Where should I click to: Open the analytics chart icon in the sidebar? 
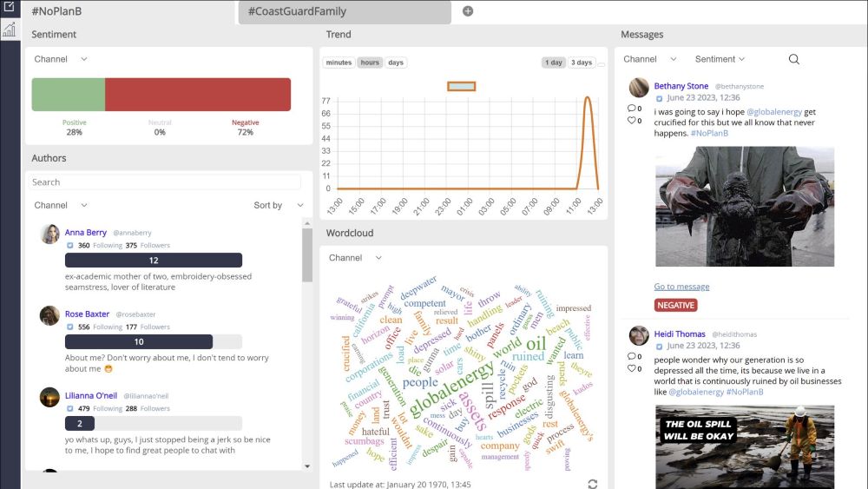10,30
